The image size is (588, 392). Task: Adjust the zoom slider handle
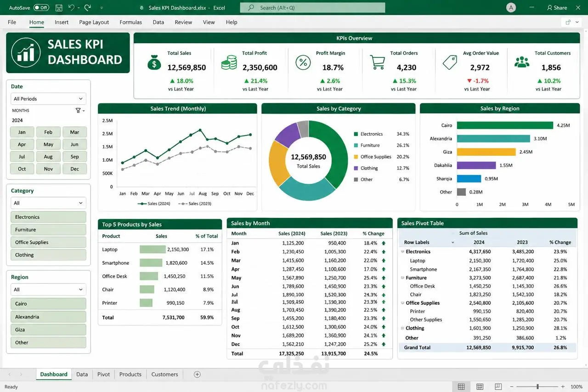pyautogui.click(x=537, y=387)
